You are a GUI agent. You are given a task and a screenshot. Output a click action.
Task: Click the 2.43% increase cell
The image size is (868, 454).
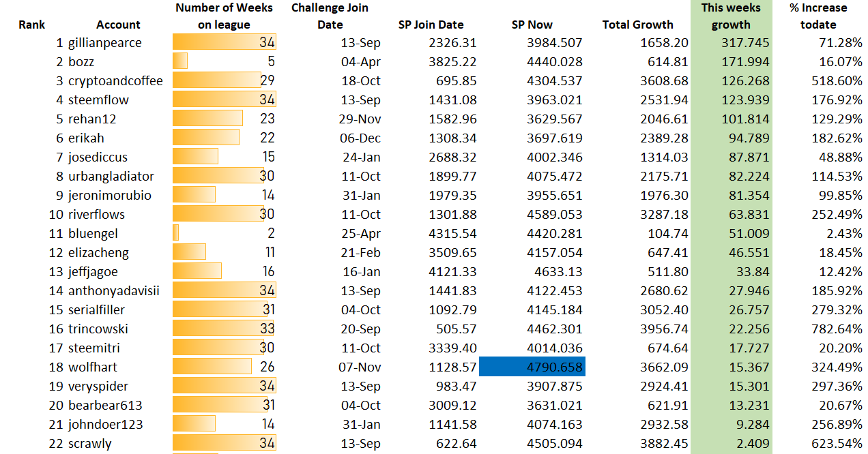pyautogui.click(x=844, y=233)
